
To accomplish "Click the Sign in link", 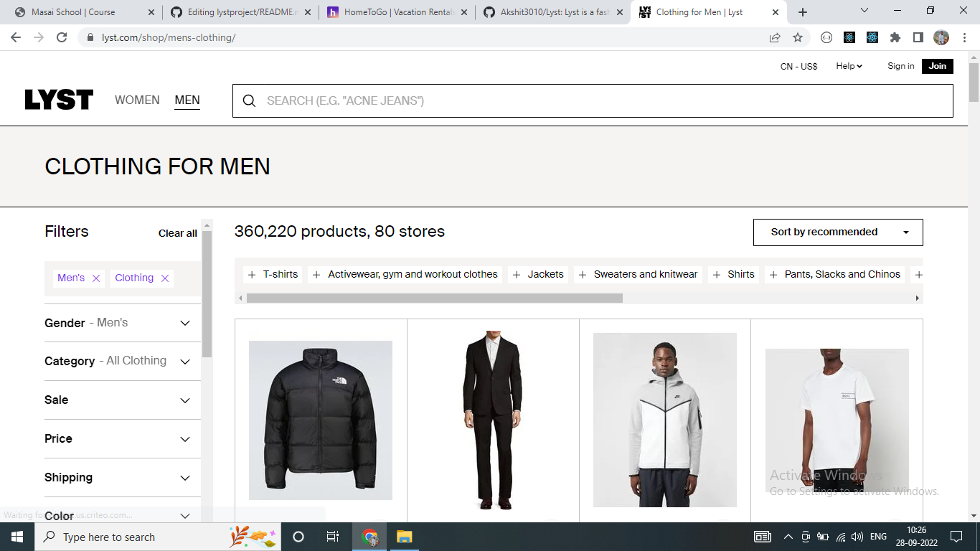I will tap(901, 66).
